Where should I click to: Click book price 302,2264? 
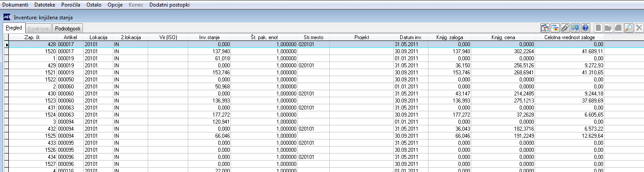(x=503, y=51)
